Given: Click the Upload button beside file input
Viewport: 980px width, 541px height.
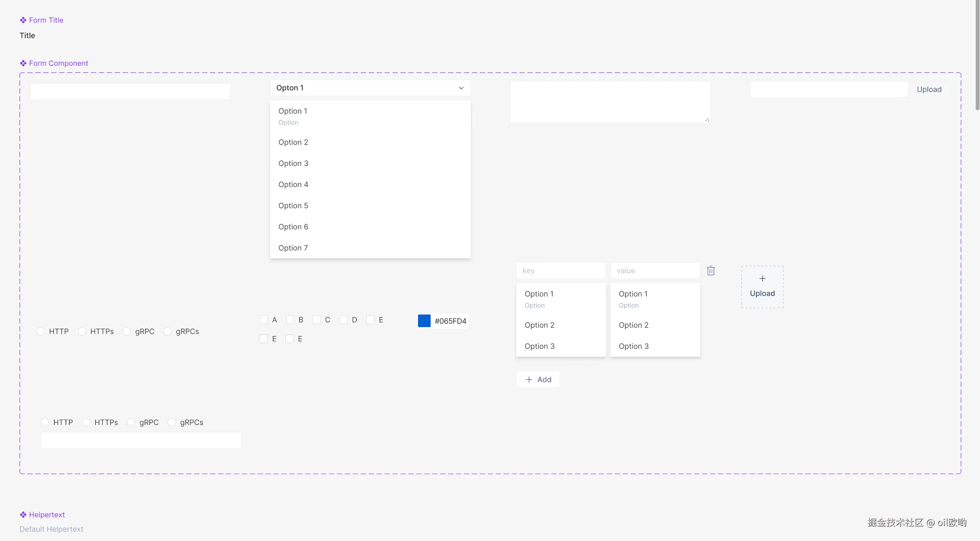Looking at the screenshot, I should 929,90.
